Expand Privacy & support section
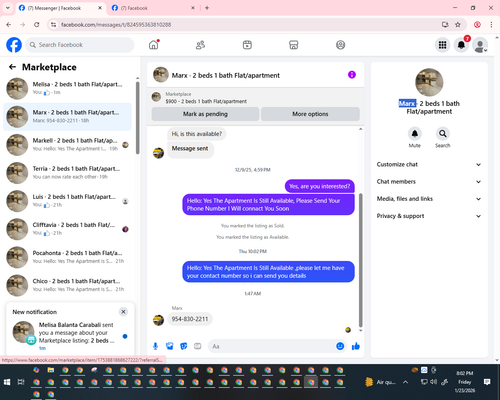This screenshot has height=400, width=500. [429, 216]
